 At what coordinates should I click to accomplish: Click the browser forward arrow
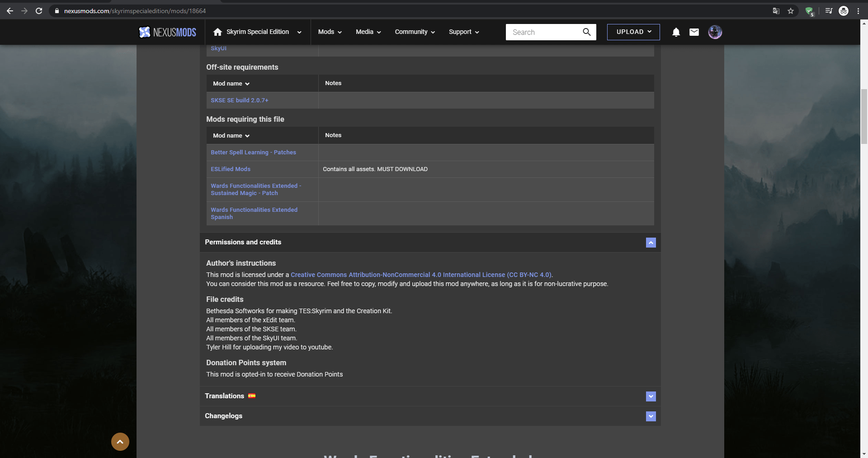tap(24, 11)
